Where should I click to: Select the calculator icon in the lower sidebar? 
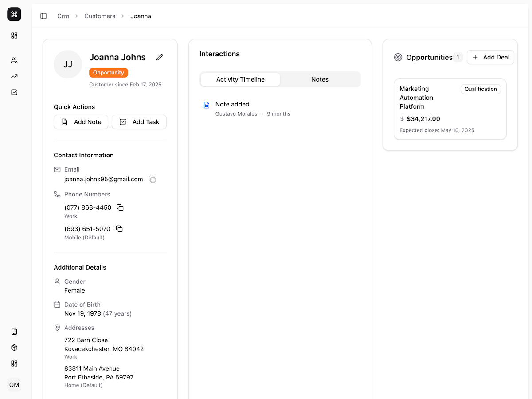(14, 331)
